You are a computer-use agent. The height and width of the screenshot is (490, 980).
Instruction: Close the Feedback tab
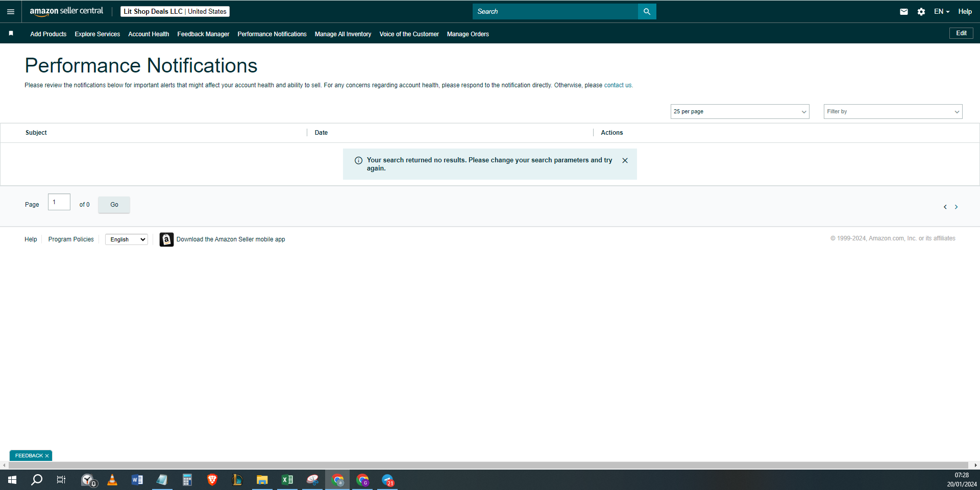pyautogui.click(x=47, y=456)
